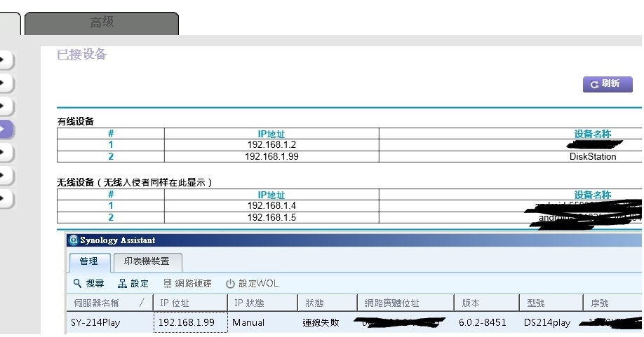Click the 設定WOL power toolbar item
The image size is (644, 337).
point(252,283)
